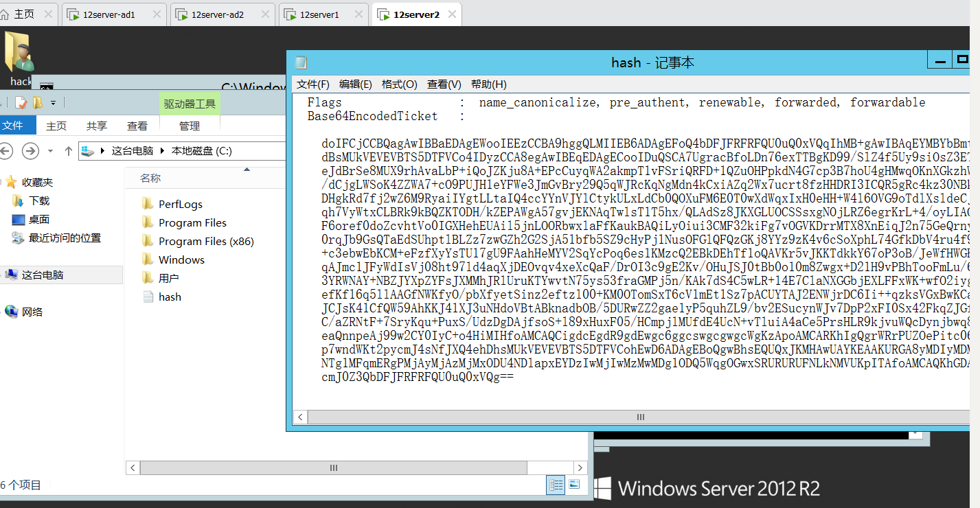Click the Base64EncodedTicket label text

[x=372, y=116]
